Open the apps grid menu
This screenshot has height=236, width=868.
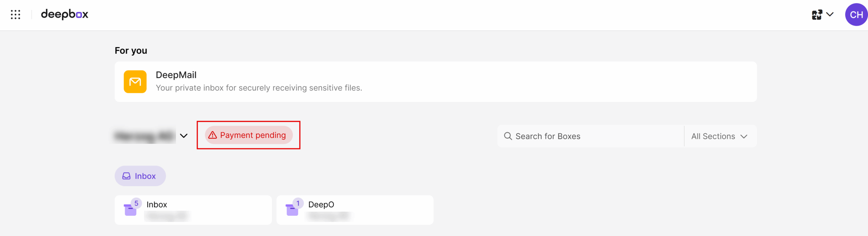click(16, 15)
